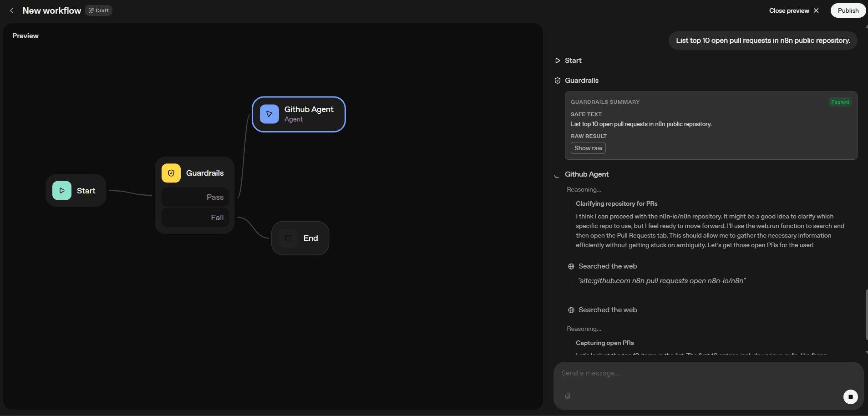Select the Guardrails shield node icon

tap(171, 173)
